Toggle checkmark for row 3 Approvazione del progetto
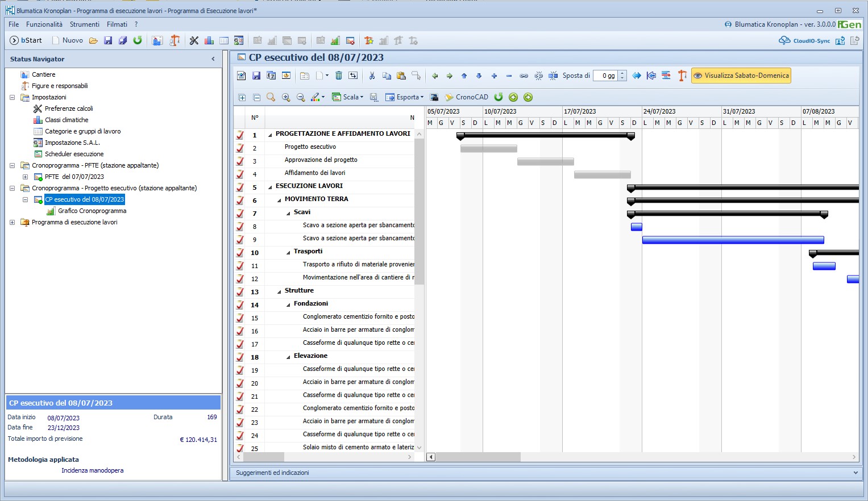Screen dimensions: 868x501 click(240, 161)
